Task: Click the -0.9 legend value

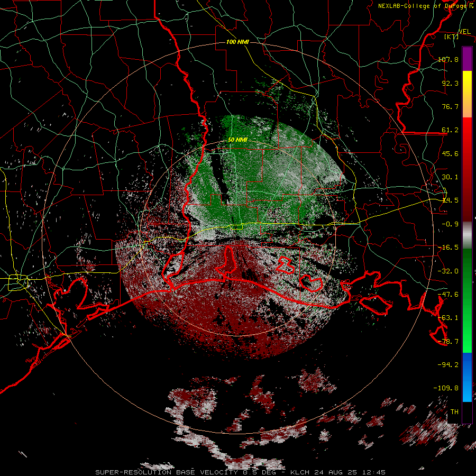Action: 450,224
